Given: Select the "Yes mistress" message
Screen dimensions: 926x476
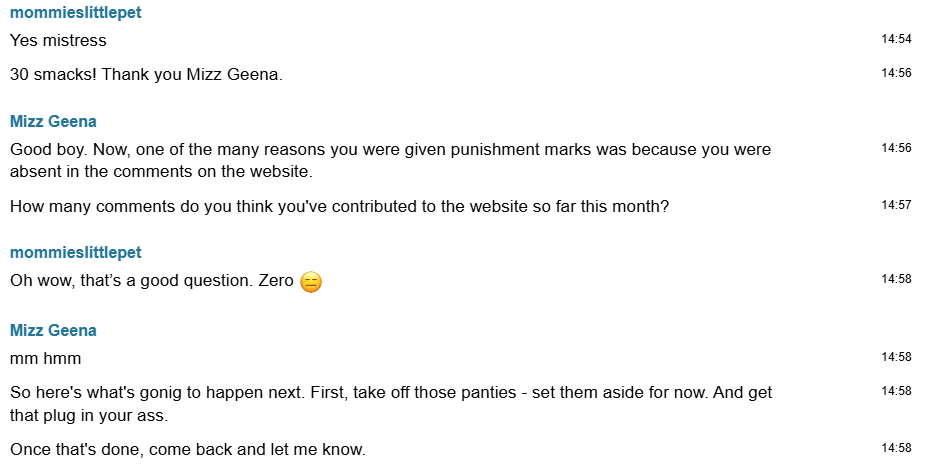Looking at the screenshot, I should point(58,41).
